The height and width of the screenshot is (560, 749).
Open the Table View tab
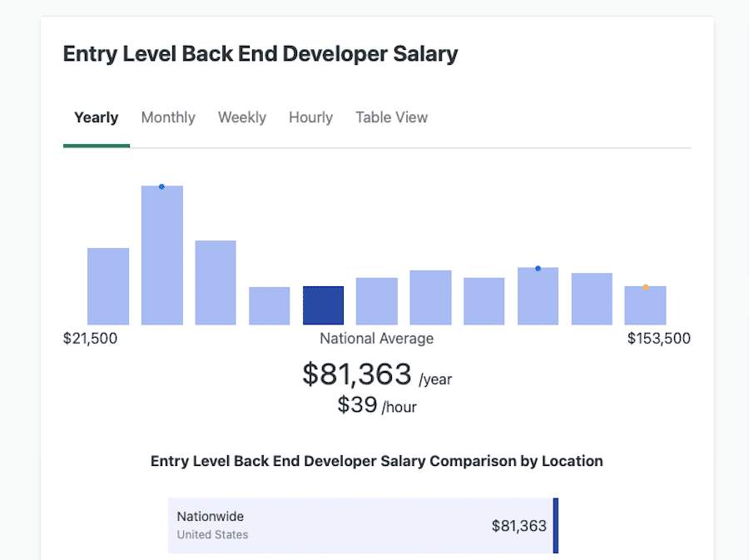(391, 117)
